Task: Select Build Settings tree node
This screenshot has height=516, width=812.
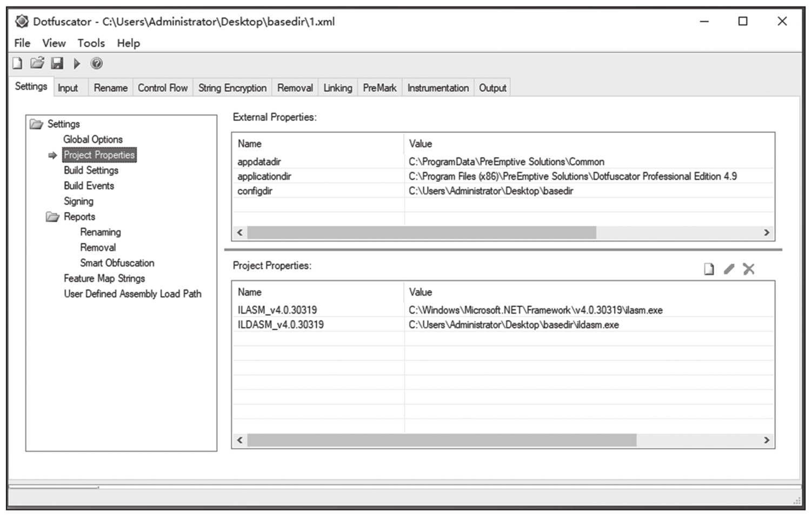Action: click(91, 170)
